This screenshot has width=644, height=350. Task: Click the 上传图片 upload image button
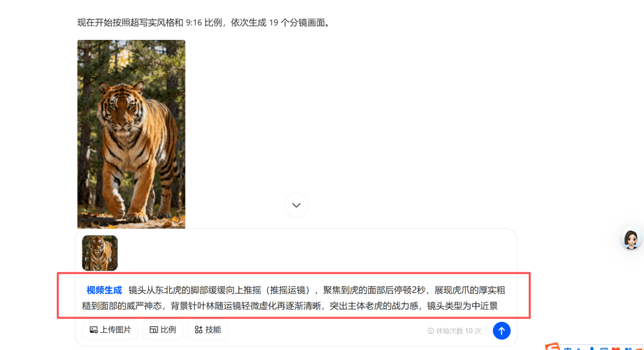(110, 330)
